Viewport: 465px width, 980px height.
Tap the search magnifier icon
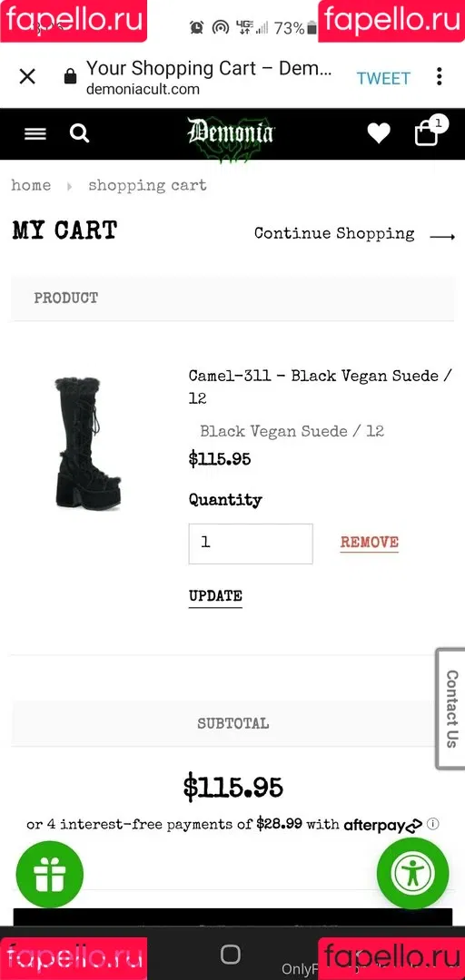80,133
